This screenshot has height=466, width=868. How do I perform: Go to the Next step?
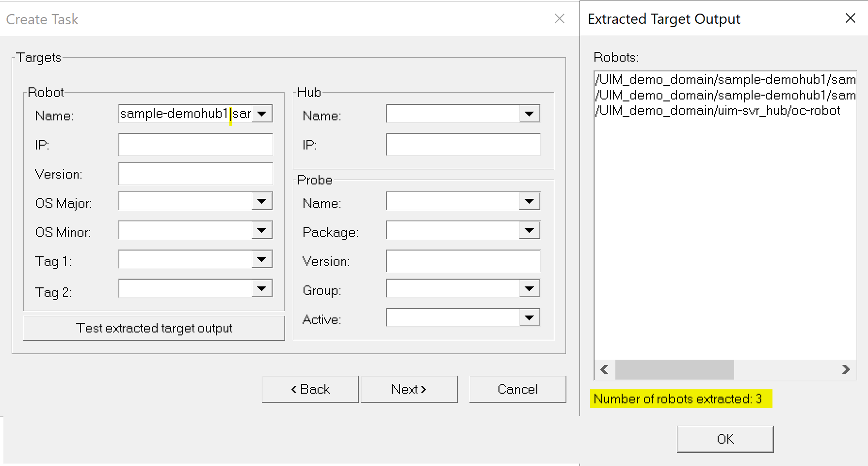[409, 389]
